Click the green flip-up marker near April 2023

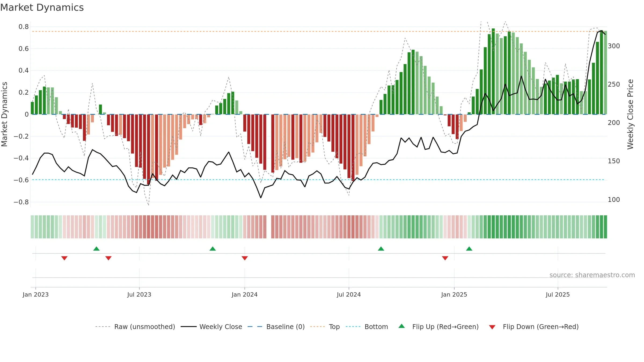[x=97, y=249]
